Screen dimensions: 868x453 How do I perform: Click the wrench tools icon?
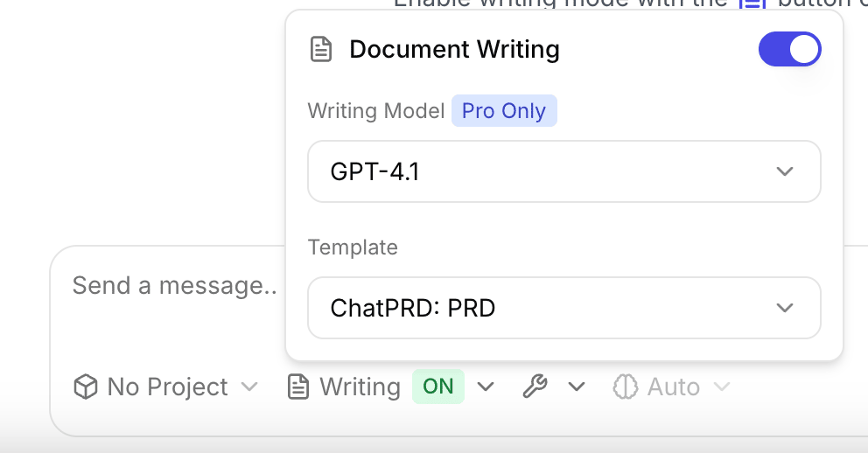point(535,386)
